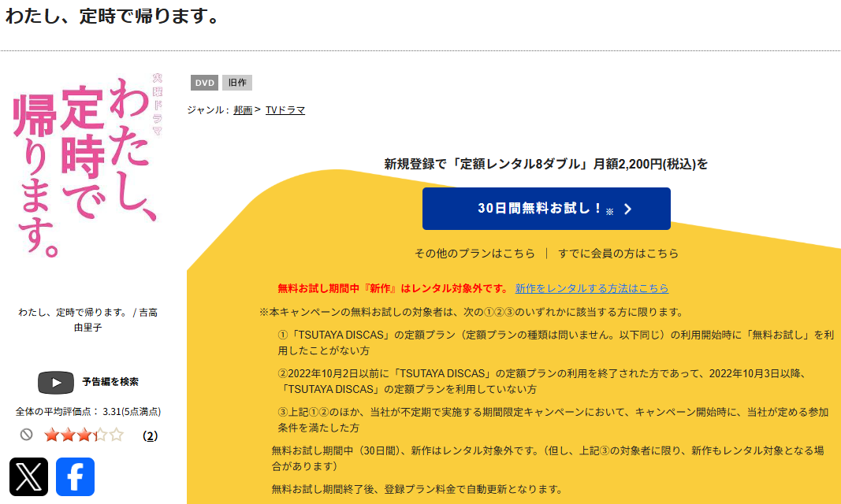Rate one star
This screenshot has width=841, height=504.
[51, 435]
